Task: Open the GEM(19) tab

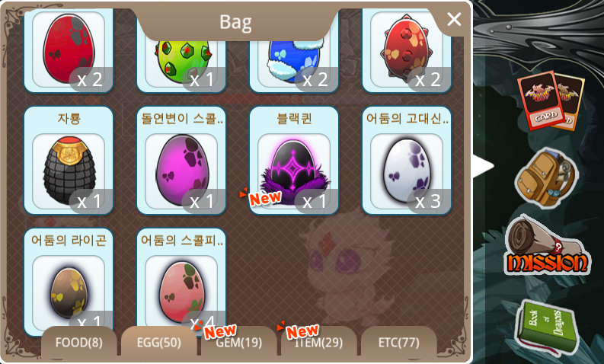Action: [239, 342]
